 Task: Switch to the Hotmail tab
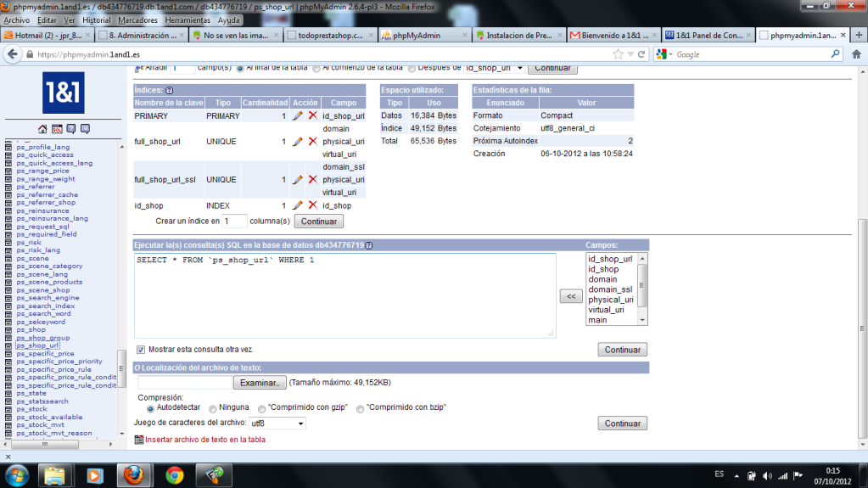[x=47, y=35]
